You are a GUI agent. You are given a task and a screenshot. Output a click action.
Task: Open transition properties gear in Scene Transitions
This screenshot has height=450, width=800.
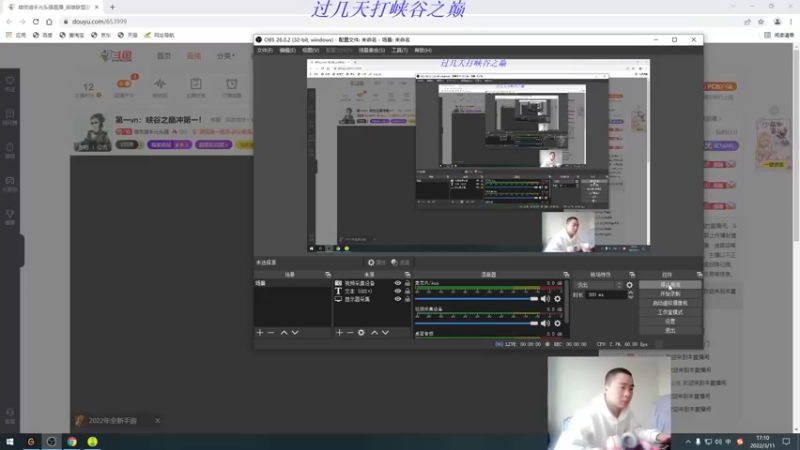[629, 285]
